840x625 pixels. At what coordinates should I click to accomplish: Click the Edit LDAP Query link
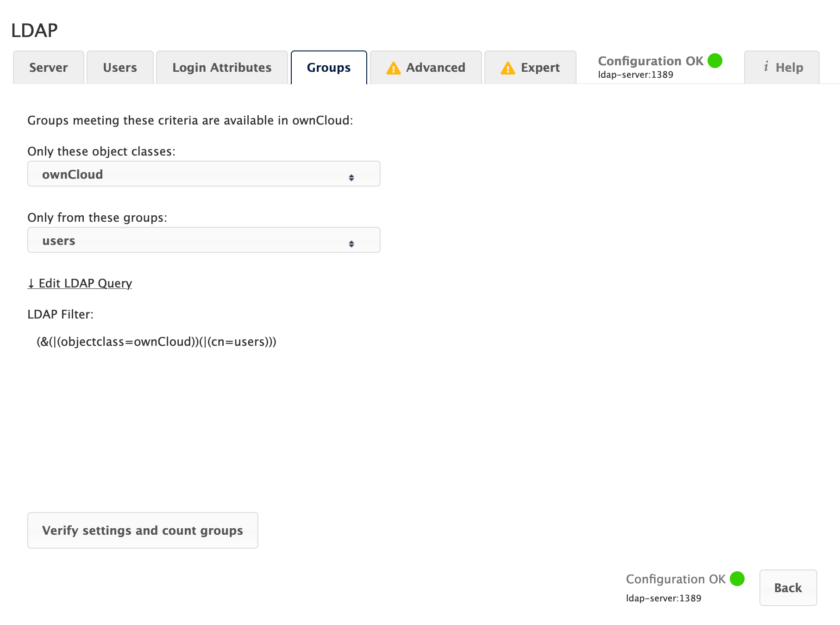[84, 283]
